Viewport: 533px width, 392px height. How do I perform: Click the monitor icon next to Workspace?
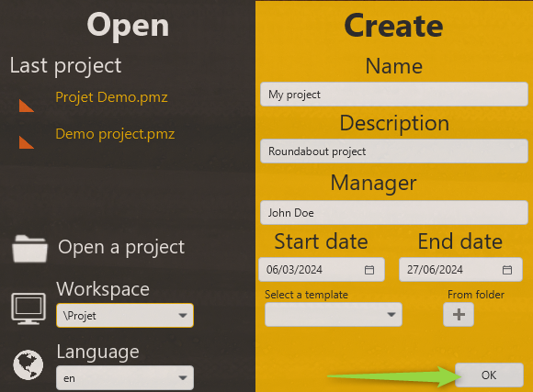click(x=28, y=308)
